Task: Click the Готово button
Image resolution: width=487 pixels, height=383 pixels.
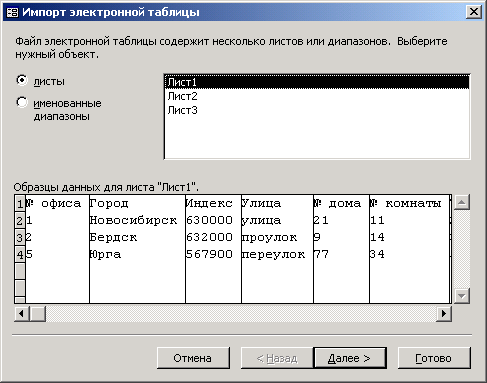Action: tap(434, 358)
